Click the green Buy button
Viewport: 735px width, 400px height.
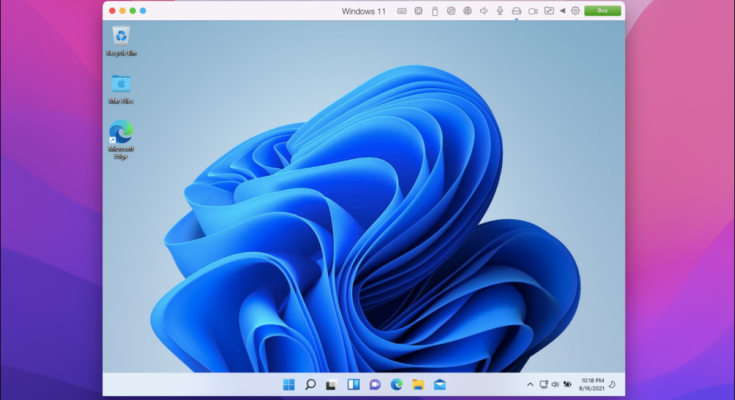click(x=602, y=11)
